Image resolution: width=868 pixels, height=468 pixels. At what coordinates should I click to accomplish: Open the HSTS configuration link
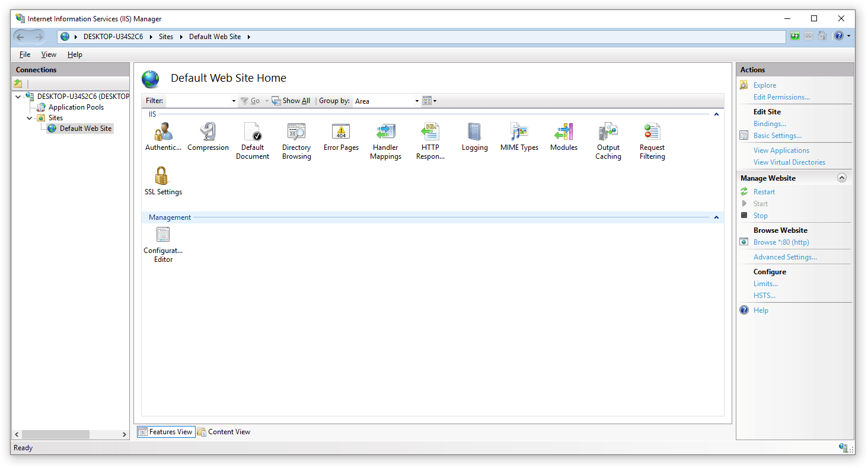(x=764, y=296)
